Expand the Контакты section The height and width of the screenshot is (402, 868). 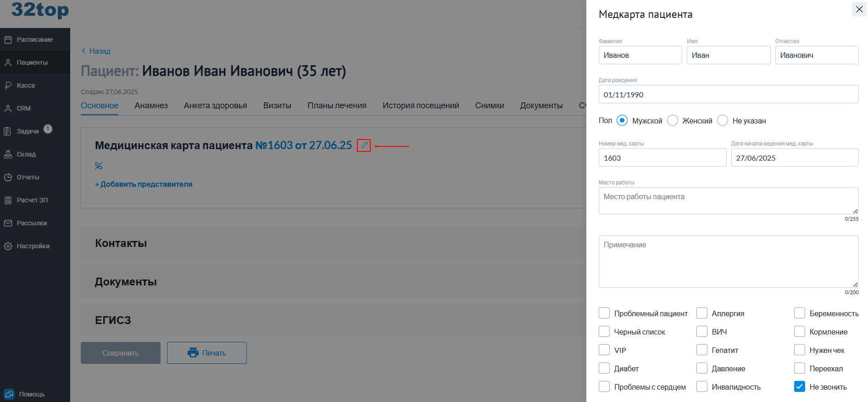click(x=334, y=243)
